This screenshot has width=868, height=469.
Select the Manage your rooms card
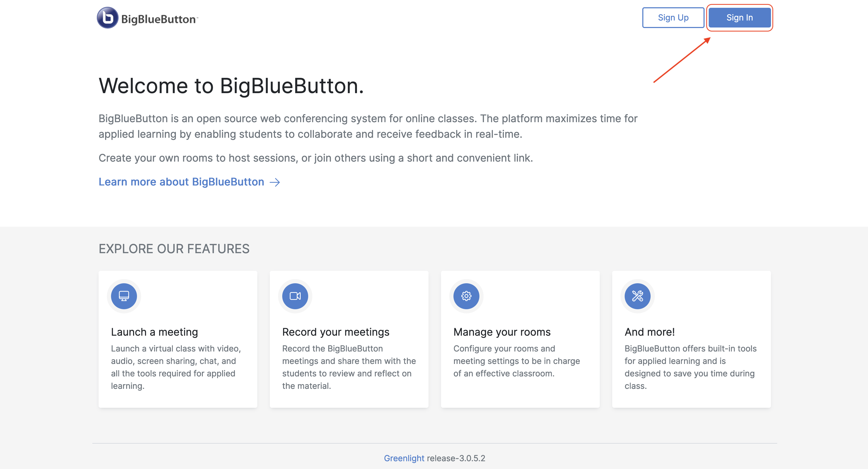pyautogui.click(x=520, y=339)
